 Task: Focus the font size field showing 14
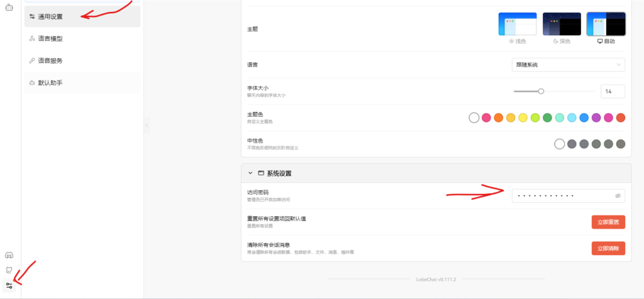pos(613,92)
